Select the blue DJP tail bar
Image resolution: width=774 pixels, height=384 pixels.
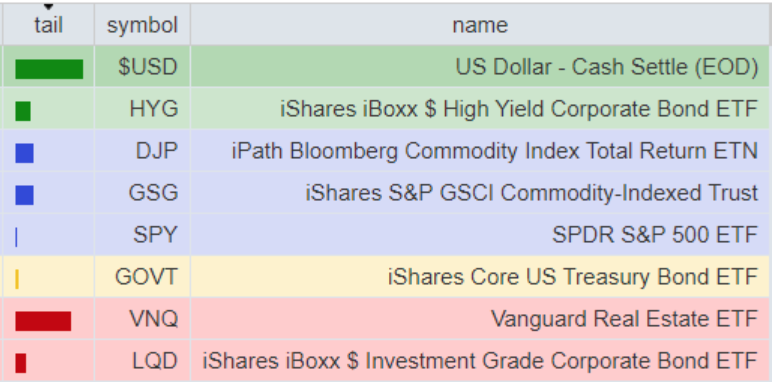pyautogui.click(x=25, y=153)
